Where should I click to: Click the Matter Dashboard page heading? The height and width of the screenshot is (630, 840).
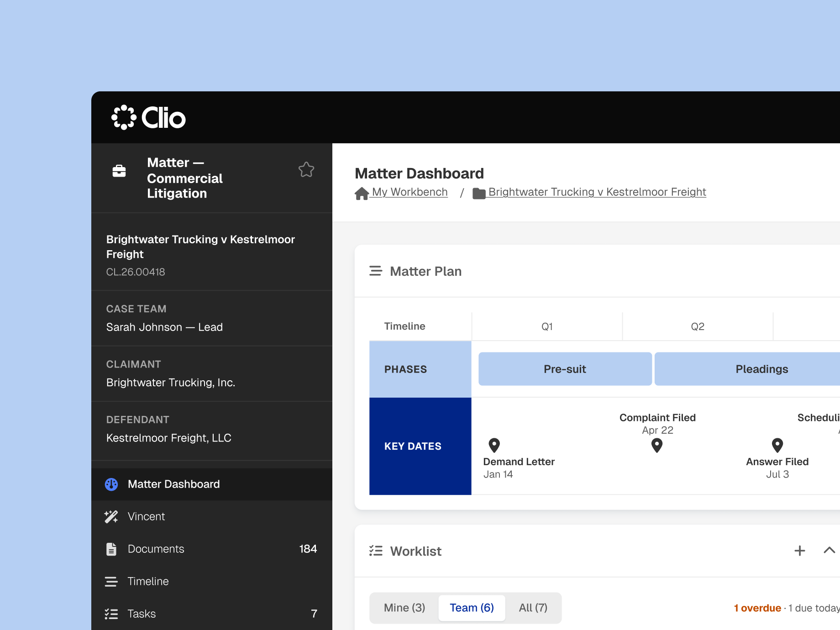tap(419, 173)
